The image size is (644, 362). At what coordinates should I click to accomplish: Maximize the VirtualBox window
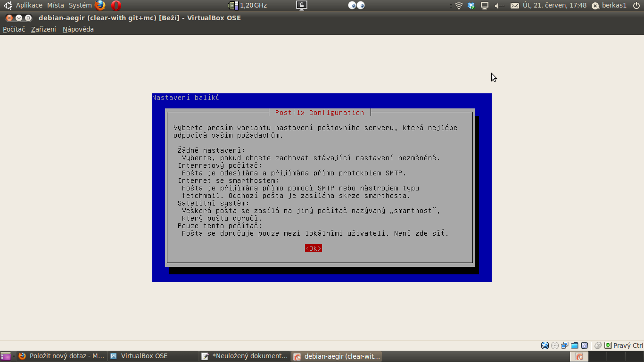(x=28, y=18)
